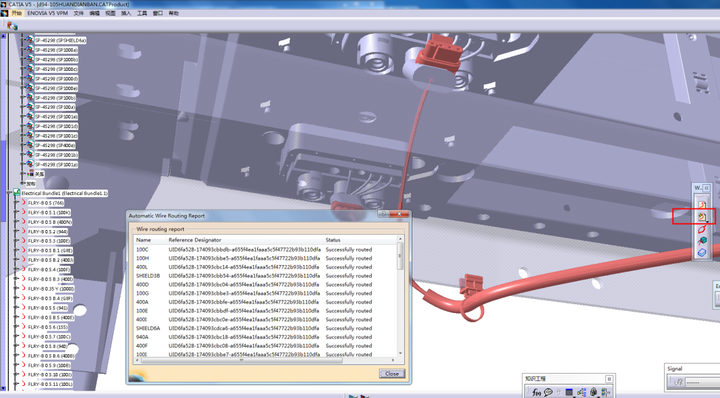The width and height of the screenshot is (720, 398).
Task: Open the 文件 (File) menu
Action: [79, 13]
